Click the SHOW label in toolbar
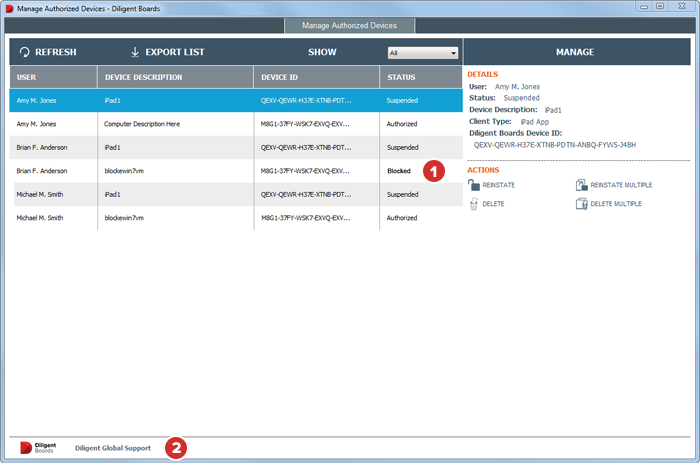The width and height of the screenshot is (700, 463). (322, 52)
